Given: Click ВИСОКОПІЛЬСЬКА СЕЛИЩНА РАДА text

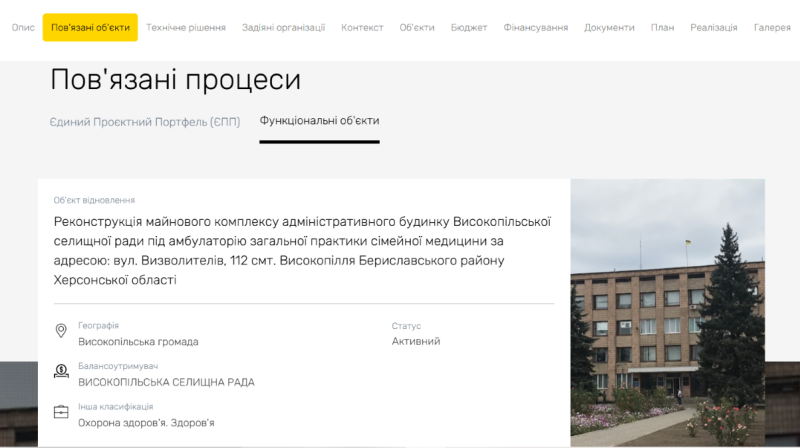Looking at the screenshot, I should [166, 382].
